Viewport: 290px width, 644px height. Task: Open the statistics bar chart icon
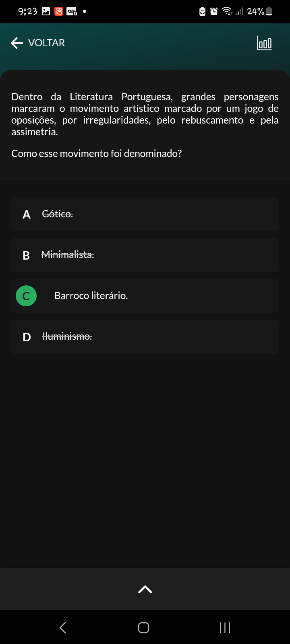[x=264, y=43]
